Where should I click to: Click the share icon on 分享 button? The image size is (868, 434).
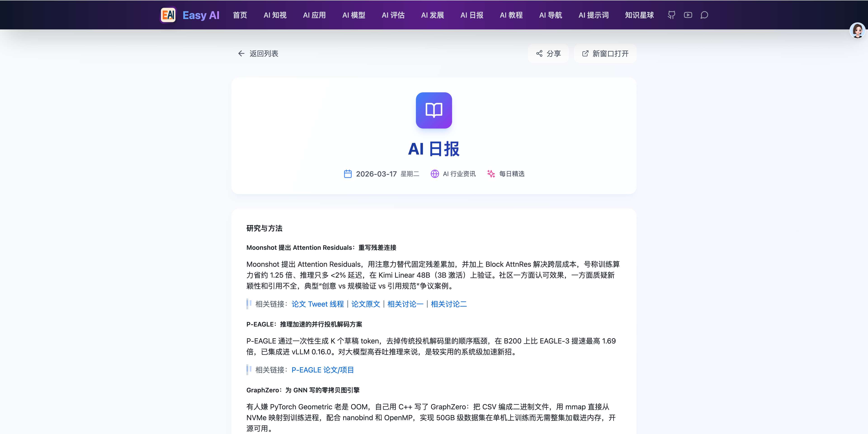tap(539, 53)
